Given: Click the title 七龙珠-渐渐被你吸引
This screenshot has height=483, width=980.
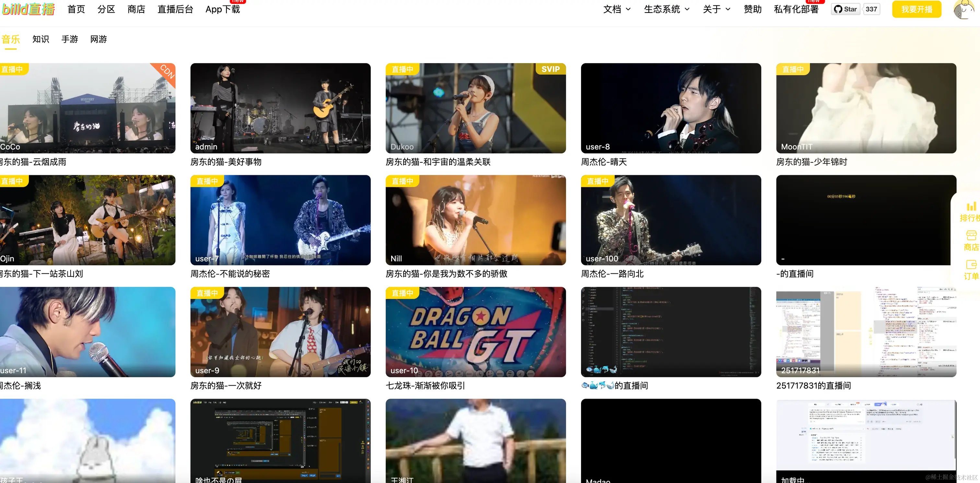Looking at the screenshot, I should coord(425,386).
